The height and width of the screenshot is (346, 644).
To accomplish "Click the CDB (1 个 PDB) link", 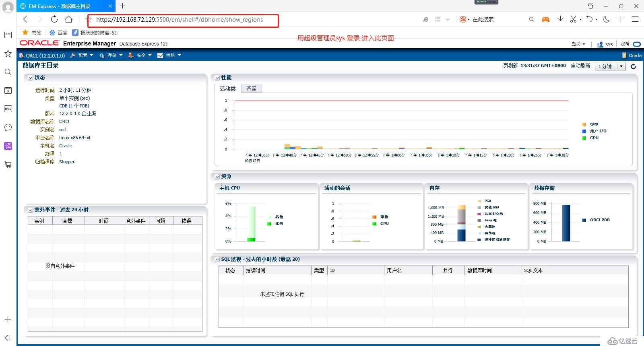I will 74,106.
